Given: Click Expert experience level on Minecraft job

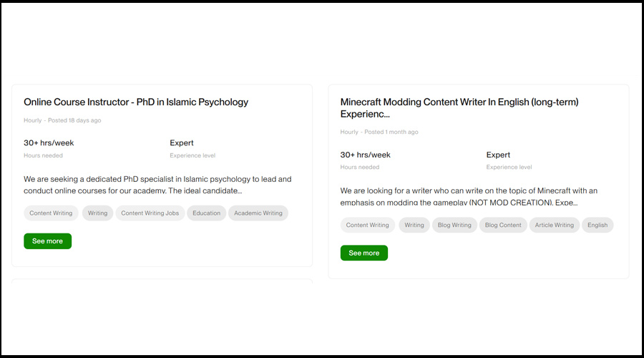Looking at the screenshot, I should (498, 155).
